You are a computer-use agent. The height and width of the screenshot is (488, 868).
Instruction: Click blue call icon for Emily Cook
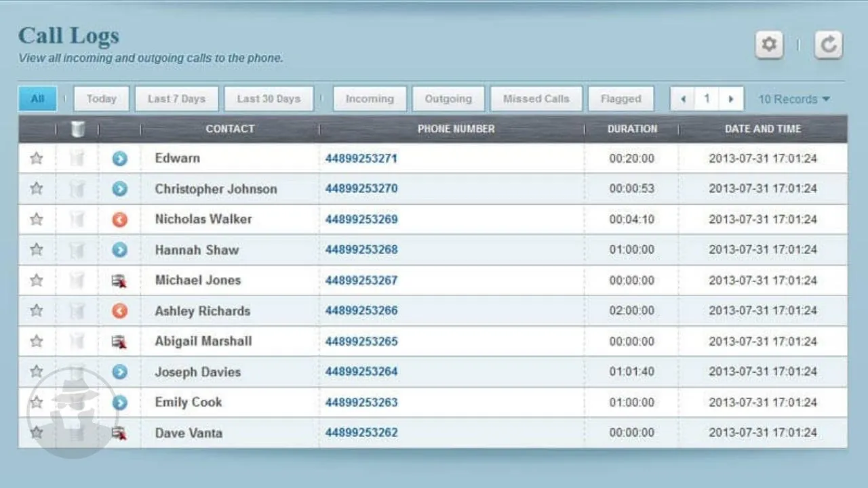tap(119, 403)
